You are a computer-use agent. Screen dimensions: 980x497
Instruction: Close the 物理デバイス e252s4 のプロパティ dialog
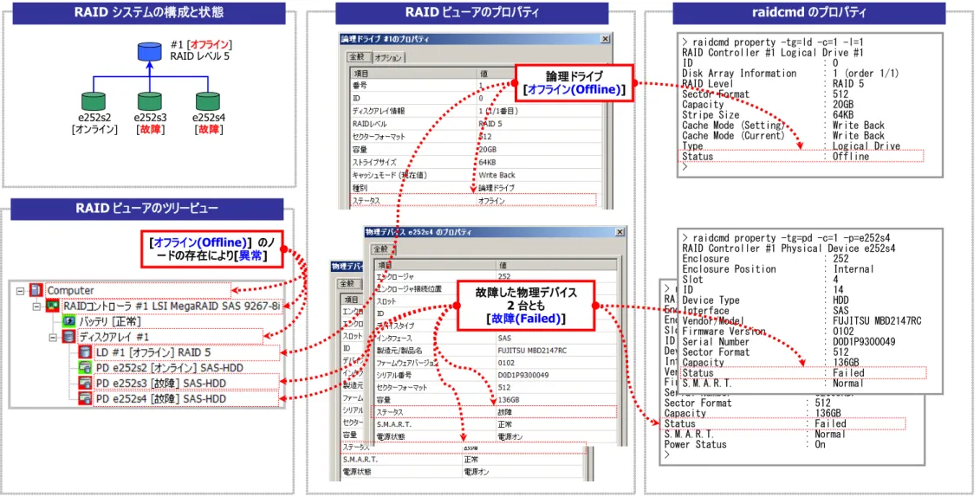point(620,232)
